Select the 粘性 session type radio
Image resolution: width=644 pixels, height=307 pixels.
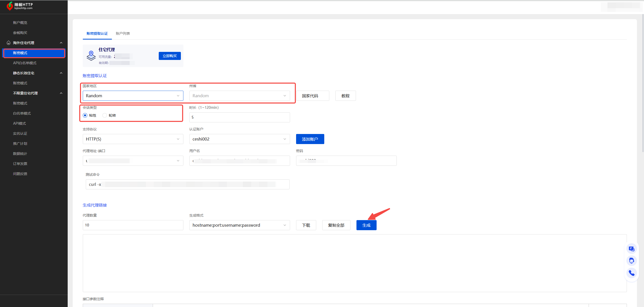pyautogui.click(x=85, y=115)
